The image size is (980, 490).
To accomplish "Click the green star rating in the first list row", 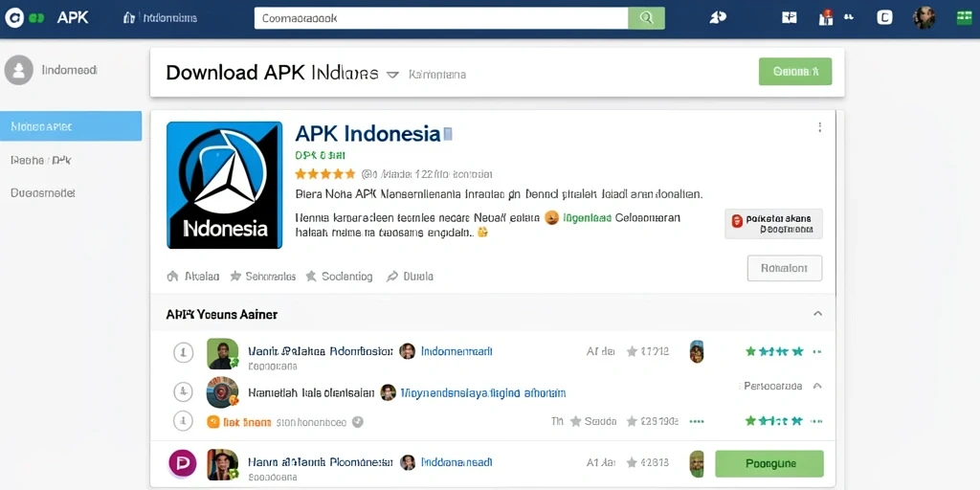I will point(774,351).
